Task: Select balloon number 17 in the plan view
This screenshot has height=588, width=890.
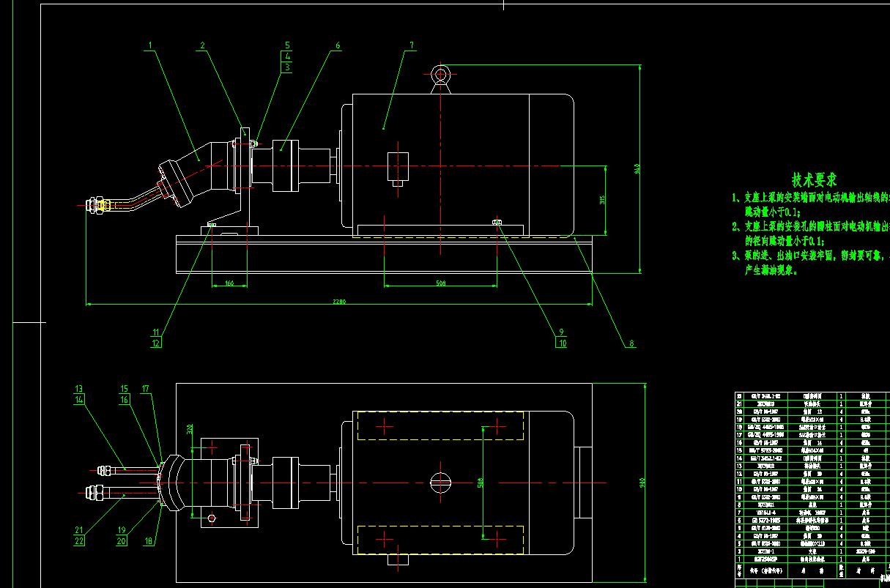Action: (x=146, y=389)
